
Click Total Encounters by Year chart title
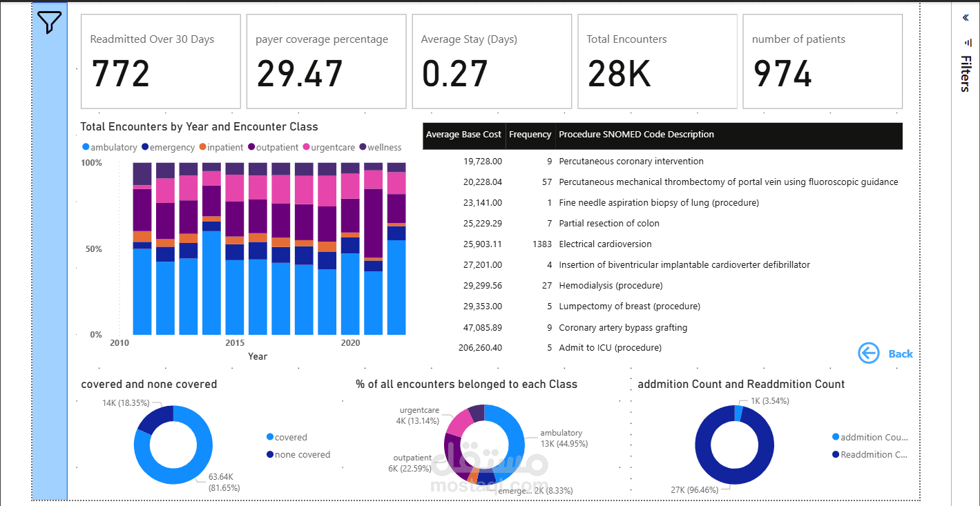(199, 127)
